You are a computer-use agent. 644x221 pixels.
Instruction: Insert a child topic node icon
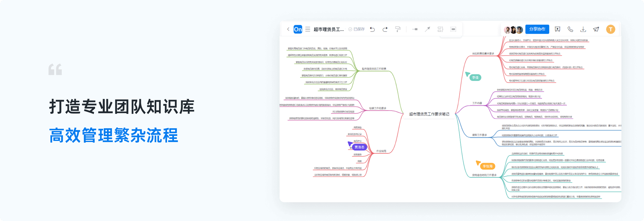click(x=415, y=29)
